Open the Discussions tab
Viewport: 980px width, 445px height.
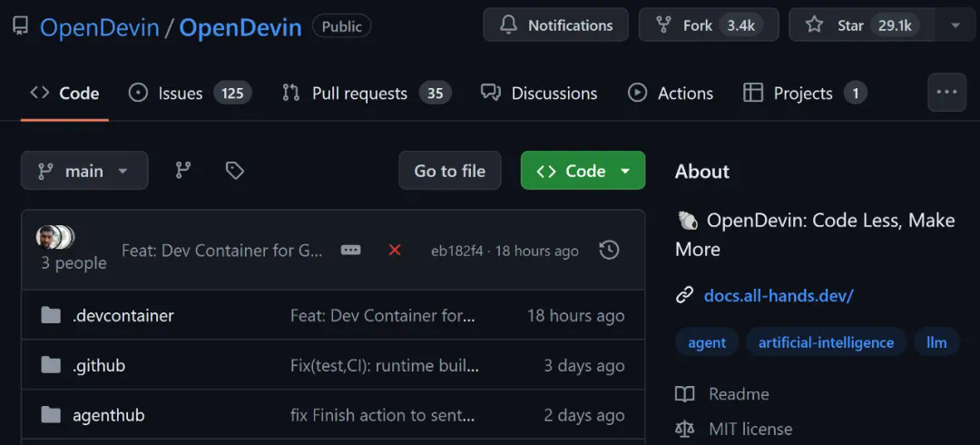click(x=539, y=93)
